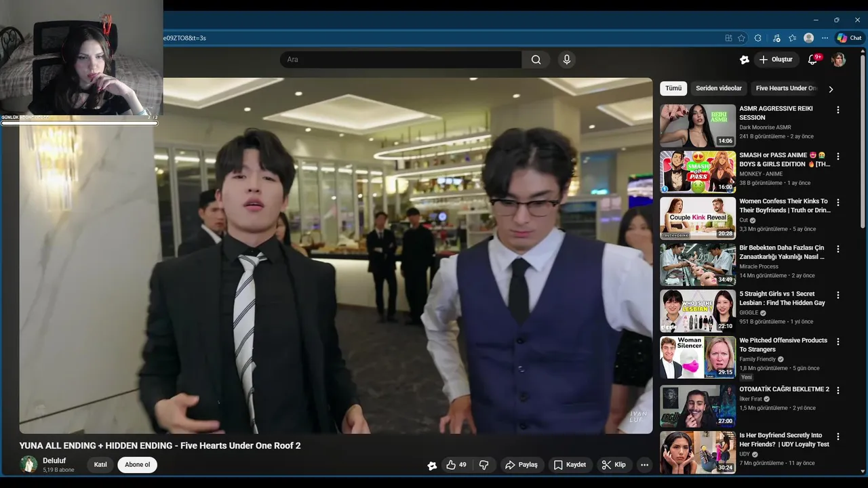This screenshot has height=488, width=868.
Task: Open options for We Pitched Offensive Products video
Action: (x=838, y=342)
